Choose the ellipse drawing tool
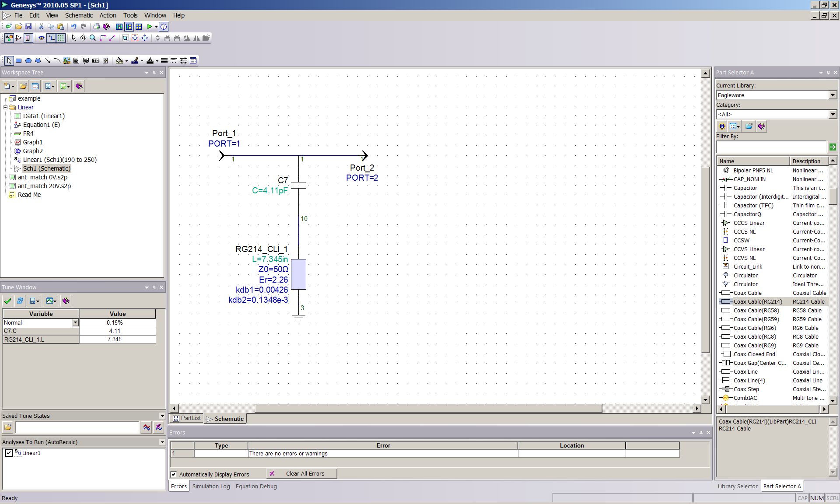This screenshot has width=840, height=504. pyautogui.click(x=28, y=61)
